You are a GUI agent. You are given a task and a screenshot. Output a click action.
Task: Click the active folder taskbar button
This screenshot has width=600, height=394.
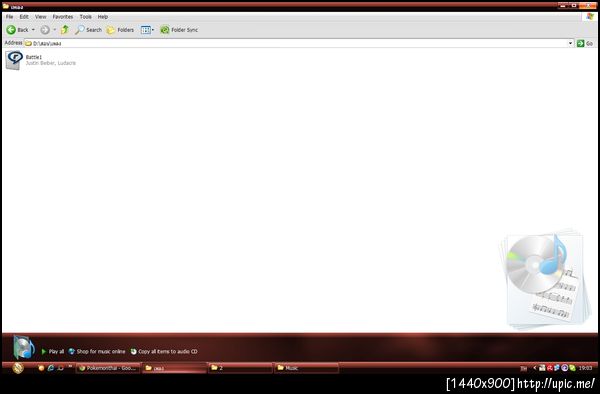pos(174,368)
